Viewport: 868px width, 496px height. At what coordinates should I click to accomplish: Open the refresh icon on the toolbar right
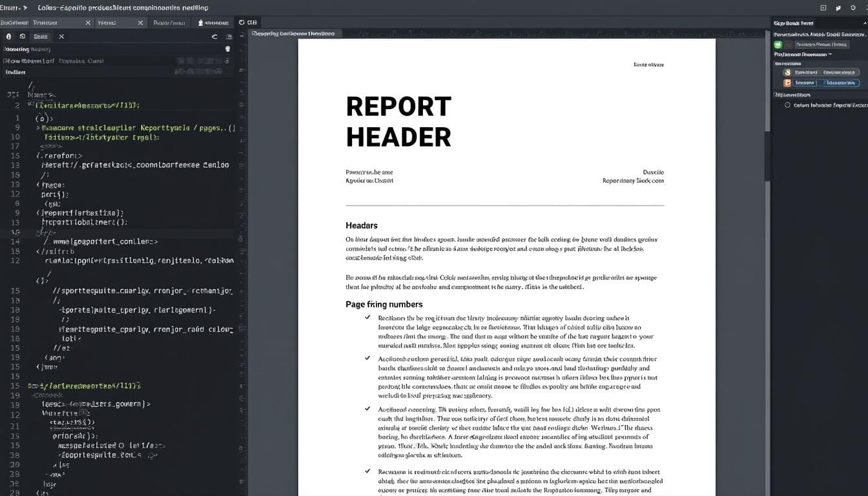click(x=213, y=37)
